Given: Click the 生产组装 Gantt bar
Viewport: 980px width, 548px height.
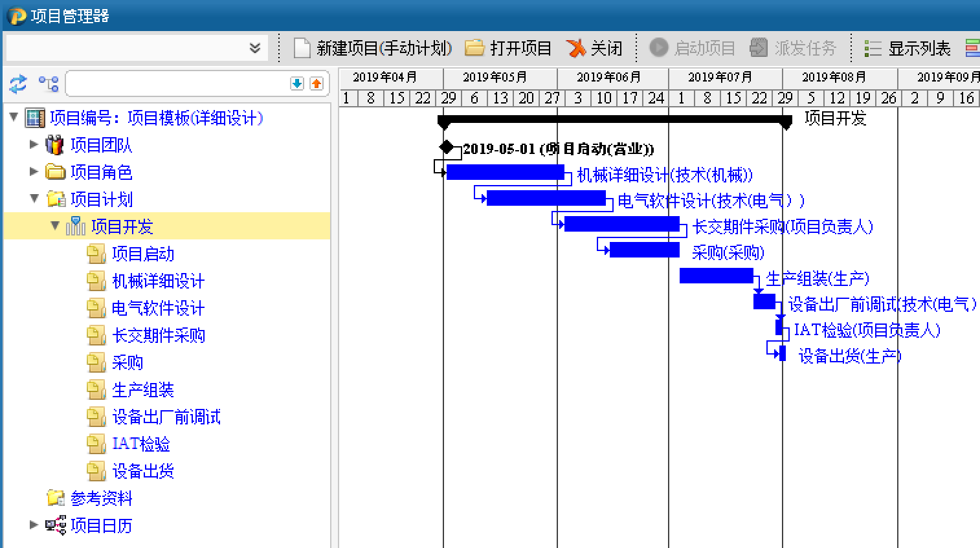Looking at the screenshot, I should (717, 276).
